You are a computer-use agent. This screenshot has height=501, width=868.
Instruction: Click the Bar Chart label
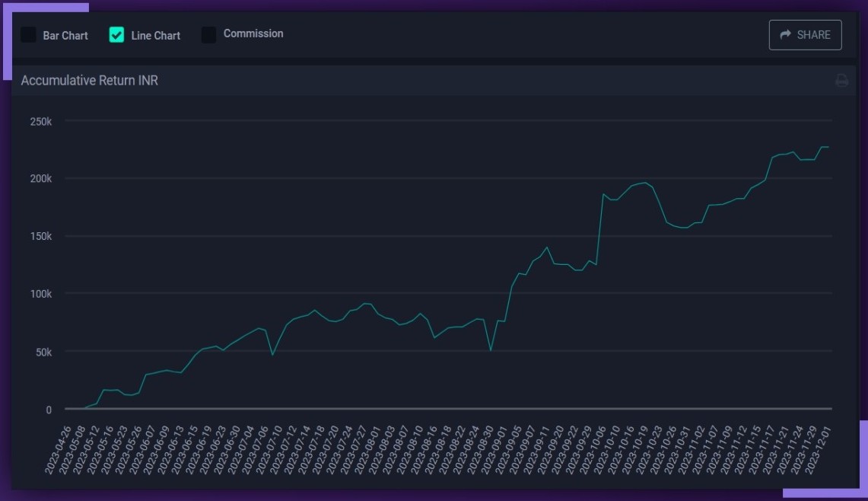pos(65,36)
